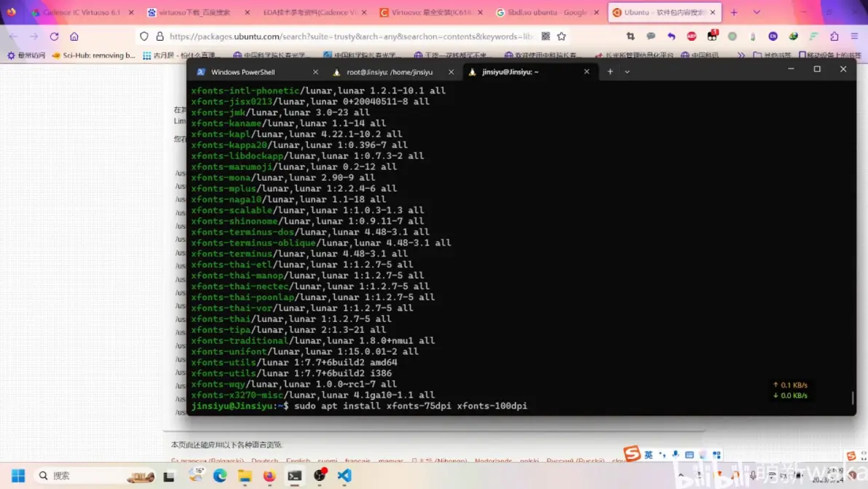
Task: Open the tracking protection shield icon
Action: 144,36
